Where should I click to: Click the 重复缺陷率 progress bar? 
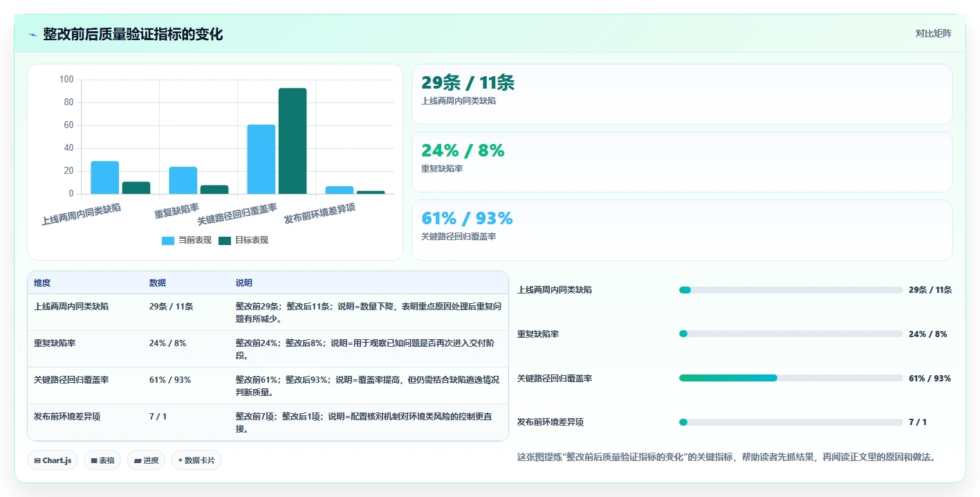791,334
